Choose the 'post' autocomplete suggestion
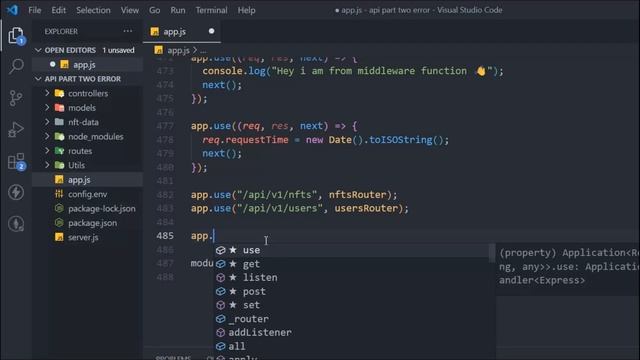The width and height of the screenshot is (640, 360). click(352, 291)
